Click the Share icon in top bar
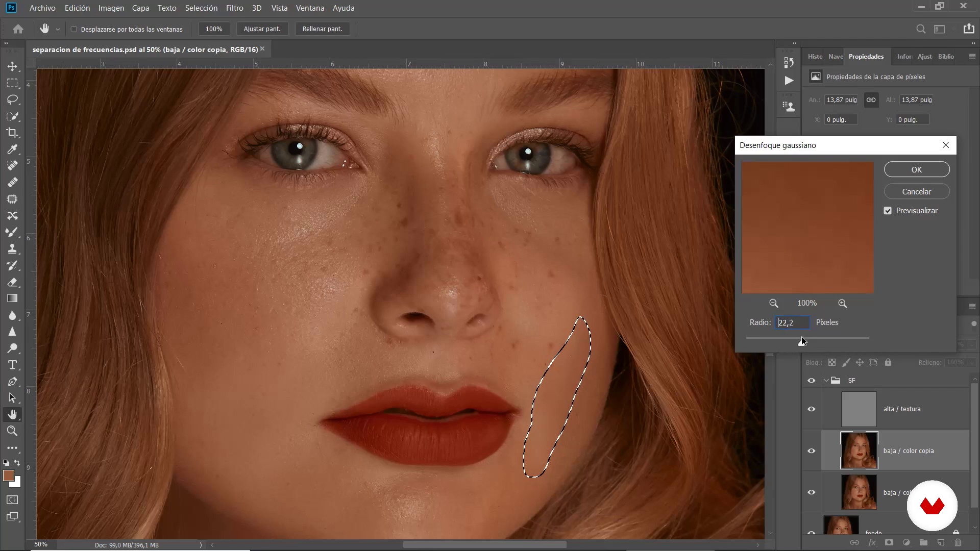Image resolution: width=980 pixels, height=551 pixels. [x=969, y=29]
